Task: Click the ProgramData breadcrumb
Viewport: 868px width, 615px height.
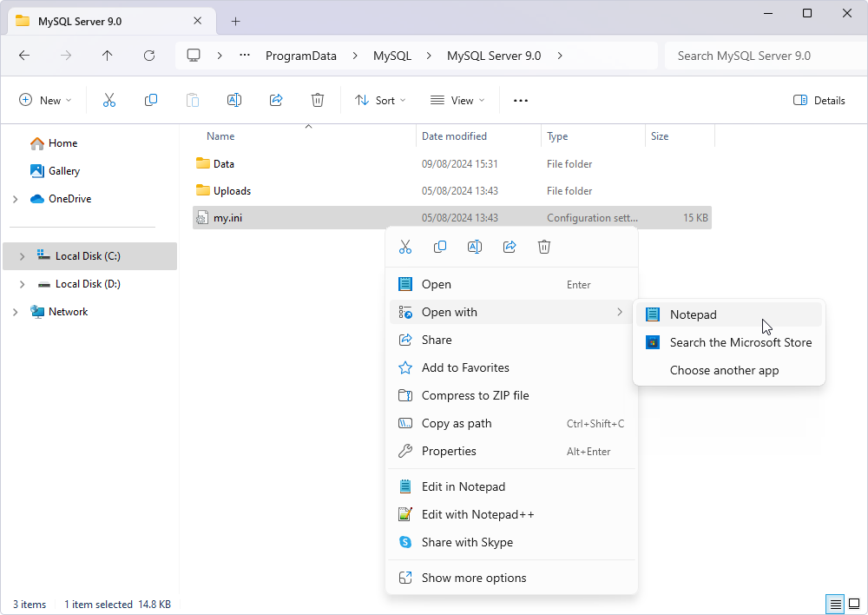Action: [x=301, y=56]
